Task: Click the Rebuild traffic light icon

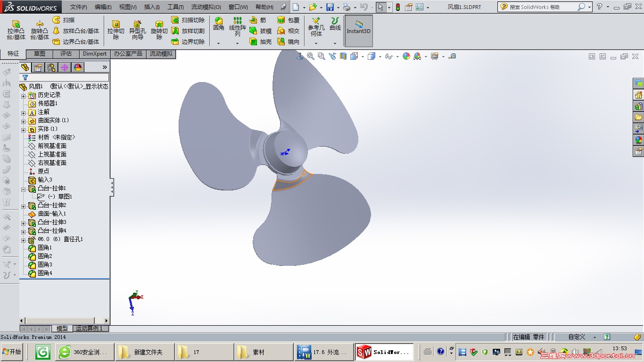Action: [x=397, y=7]
